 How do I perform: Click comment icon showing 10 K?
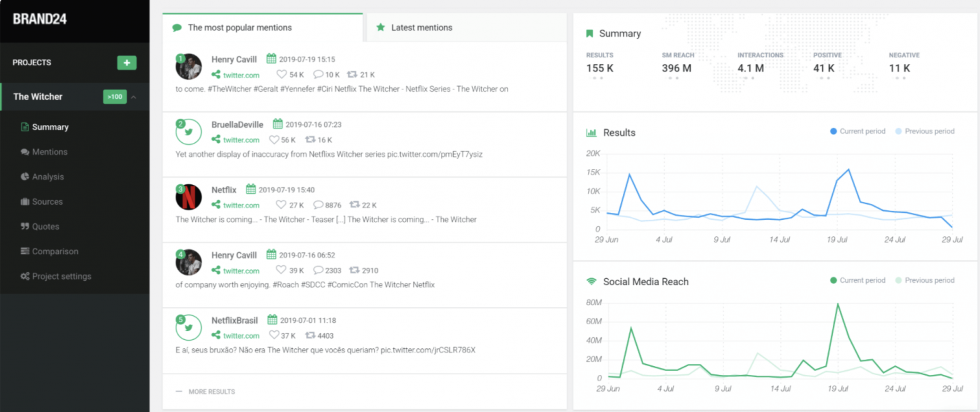(x=318, y=74)
